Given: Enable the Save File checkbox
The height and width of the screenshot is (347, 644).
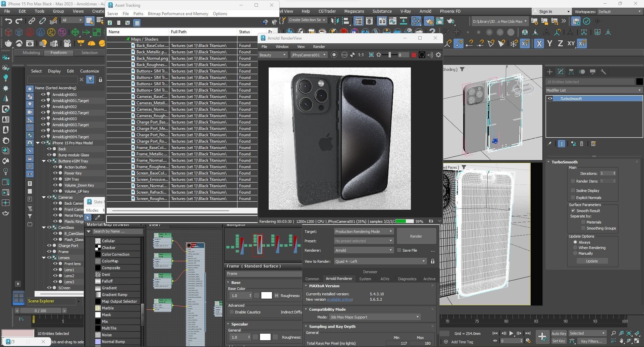Looking at the screenshot, I should tap(399, 250).
